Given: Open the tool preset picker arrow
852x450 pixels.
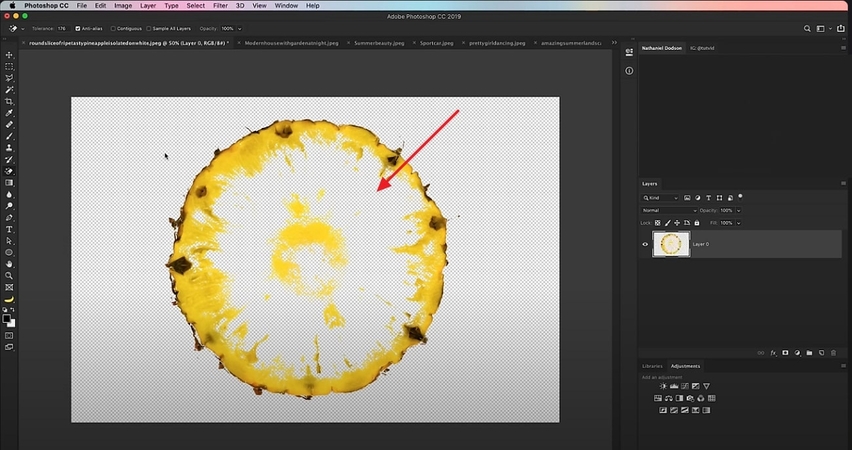Looking at the screenshot, I should pyautogui.click(x=23, y=29).
